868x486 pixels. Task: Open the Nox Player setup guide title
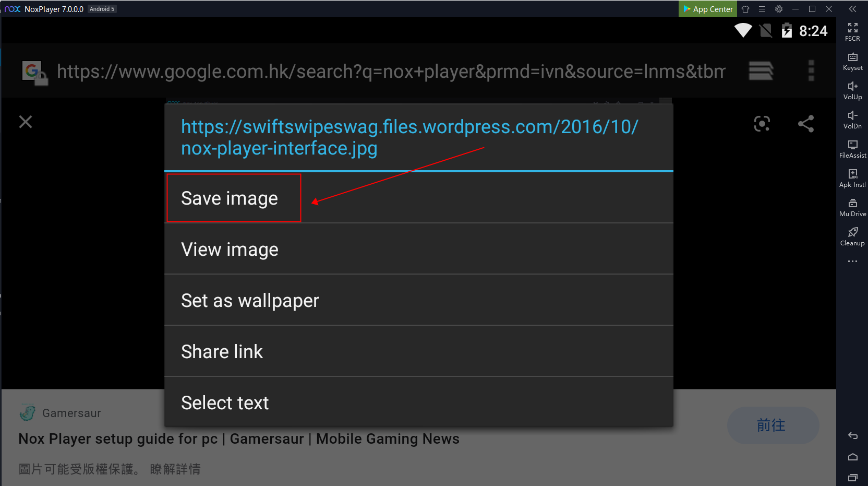[x=239, y=438]
